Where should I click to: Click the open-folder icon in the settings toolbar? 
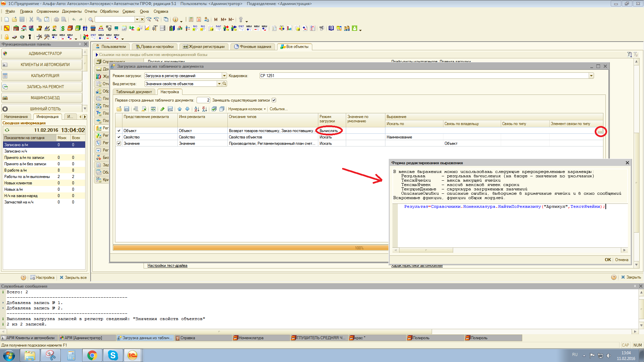[119, 109]
